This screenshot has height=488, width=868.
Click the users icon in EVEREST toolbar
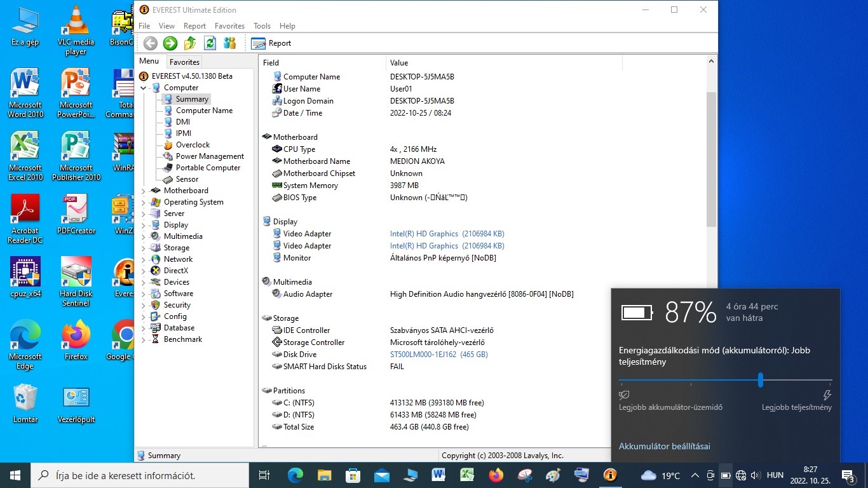coord(229,43)
